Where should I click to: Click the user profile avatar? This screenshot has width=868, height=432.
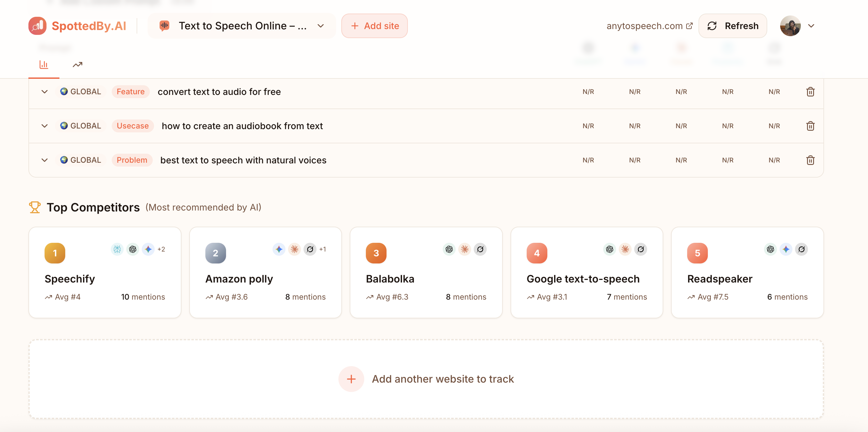[x=790, y=26]
